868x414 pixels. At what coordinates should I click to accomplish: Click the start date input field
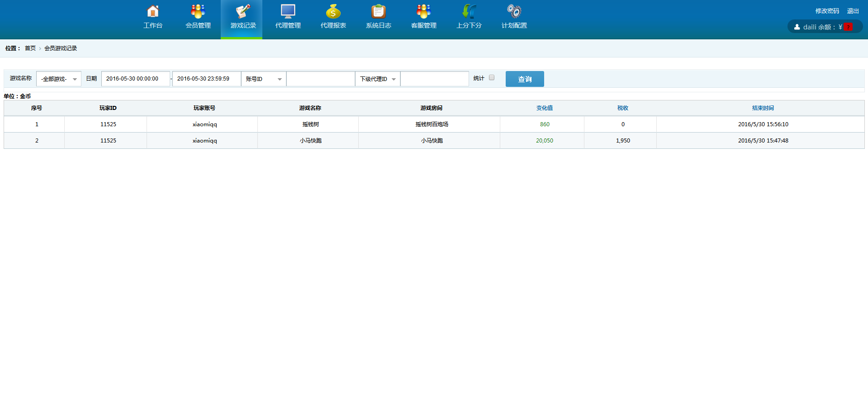(135, 79)
